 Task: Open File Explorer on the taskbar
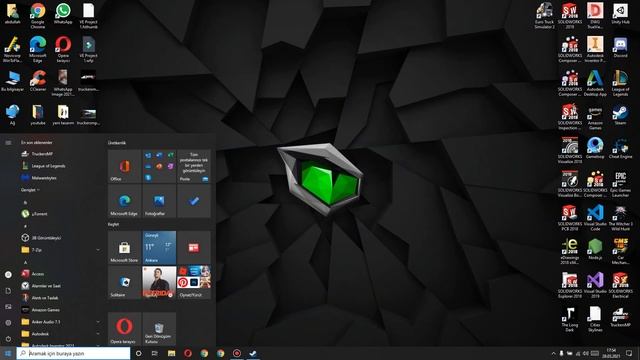pyautogui.click(x=171, y=353)
